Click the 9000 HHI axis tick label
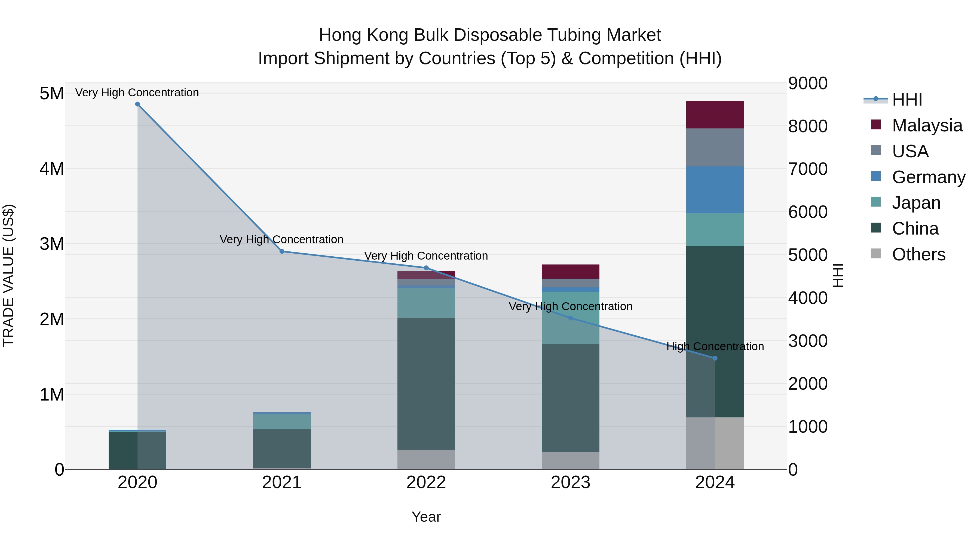This screenshot has height=551, width=980. 808,83
